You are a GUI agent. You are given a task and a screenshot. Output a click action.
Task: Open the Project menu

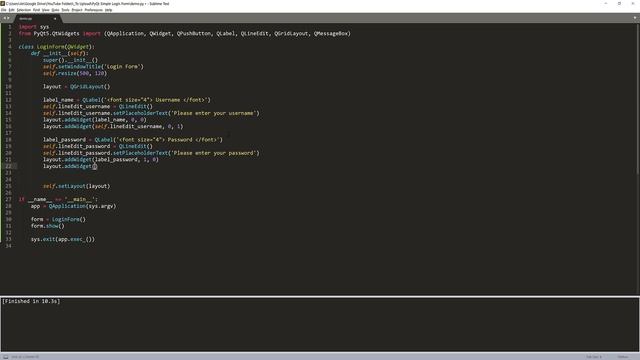coord(77,10)
